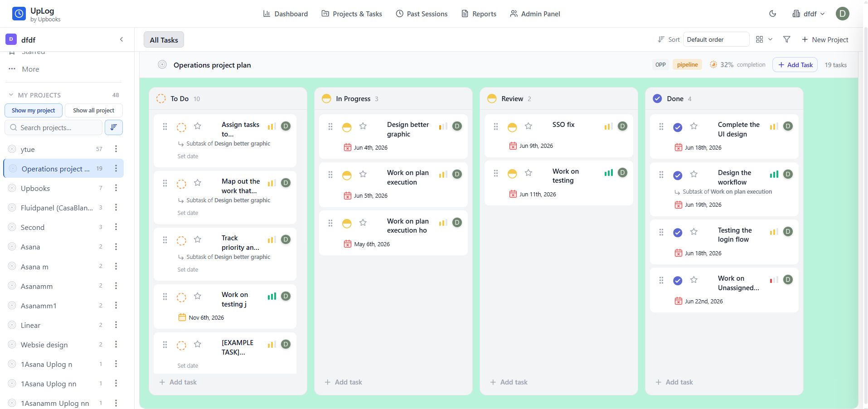
Task: Add task in To Do column
Action: (178, 382)
